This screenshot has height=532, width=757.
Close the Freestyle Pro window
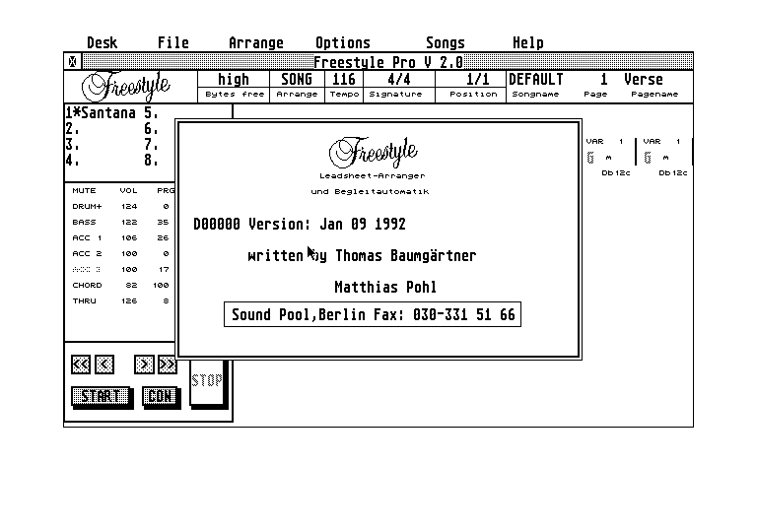click(72, 62)
